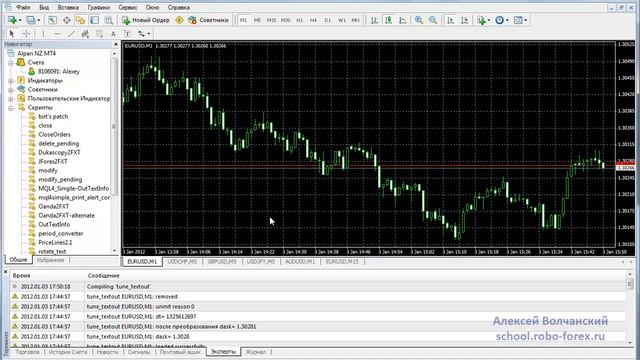Expand the Советники tree node
Viewport: 640px width, 360px height.
pos(11,90)
